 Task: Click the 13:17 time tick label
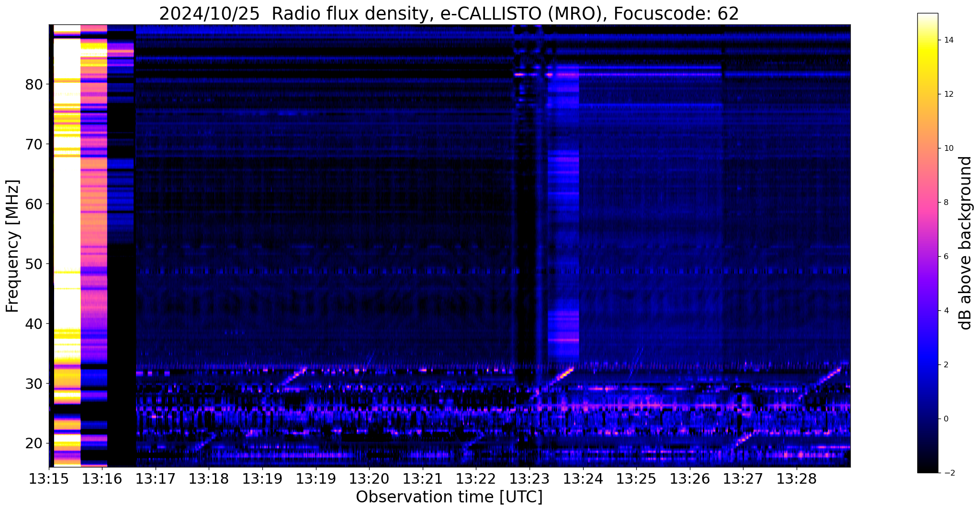pos(156,479)
